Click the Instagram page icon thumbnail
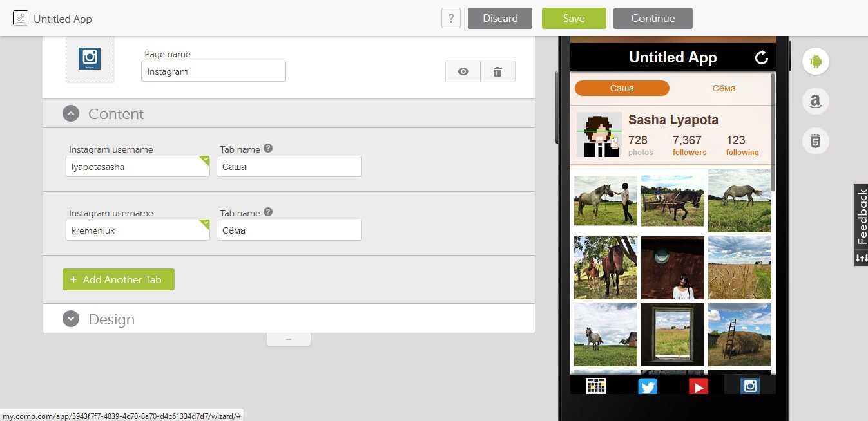The width and height of the screenshot is (868, 421). (x=90, y=59)
